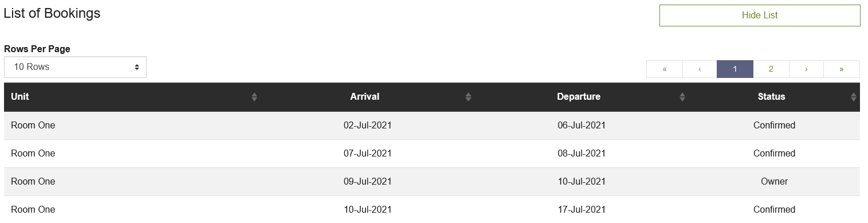The image size is (868, 223).
Task: Jump to last page double-chevron
Action: pos(842,69)
